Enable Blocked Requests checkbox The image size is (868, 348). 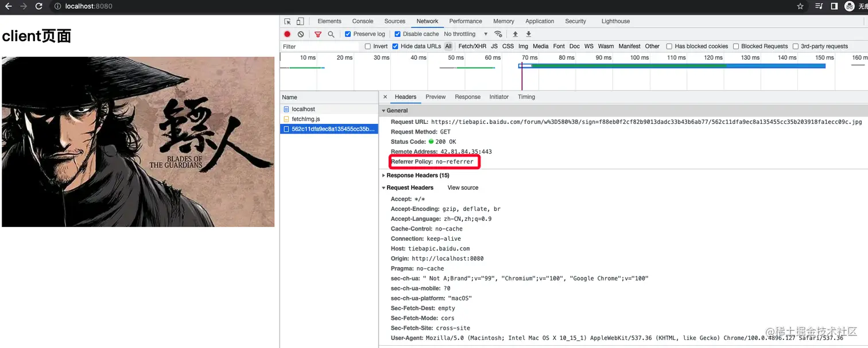coord(736,46)
